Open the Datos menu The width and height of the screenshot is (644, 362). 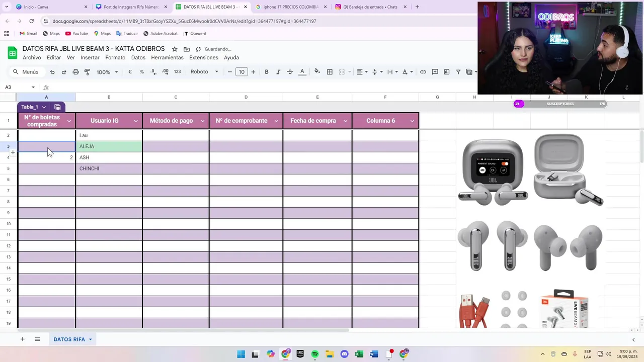coord(138,58)
